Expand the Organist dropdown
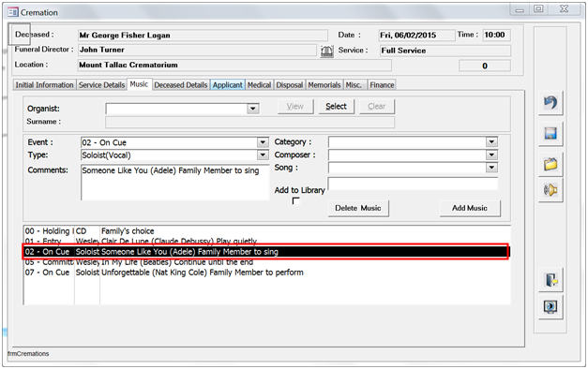This screenshot has width=588, height=369. [253, 109]
